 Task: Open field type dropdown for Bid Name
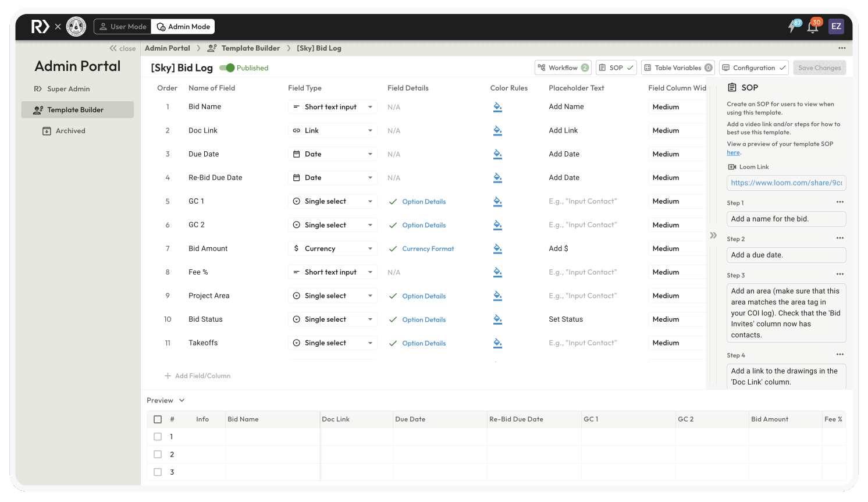click(x=333, y=107)
